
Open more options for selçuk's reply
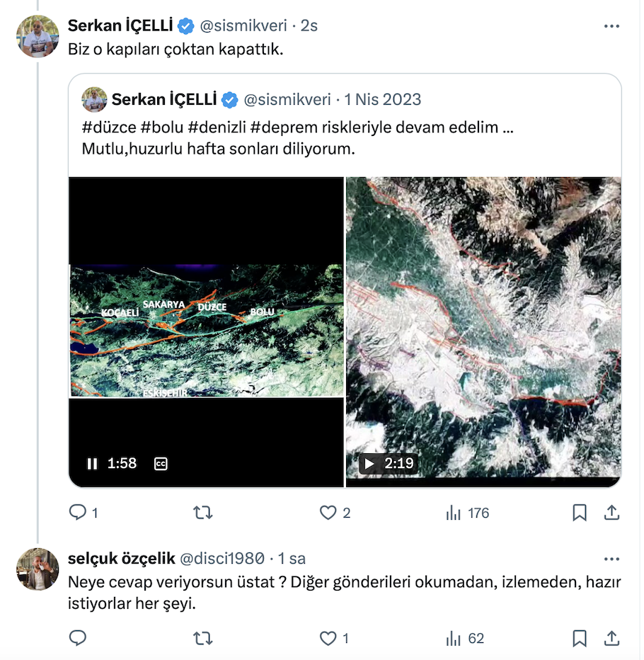(611, 559)
